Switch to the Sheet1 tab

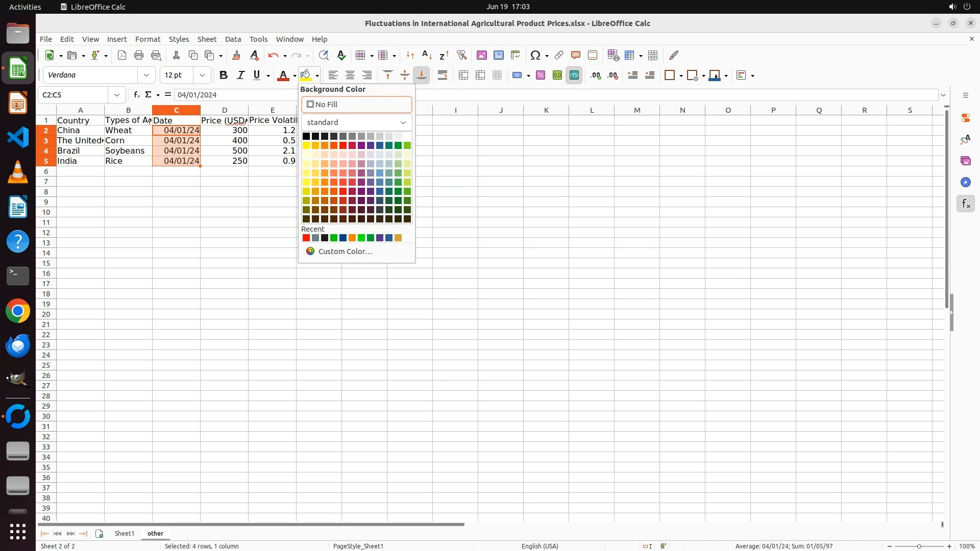pyautogui.click(x=124, y=533)
